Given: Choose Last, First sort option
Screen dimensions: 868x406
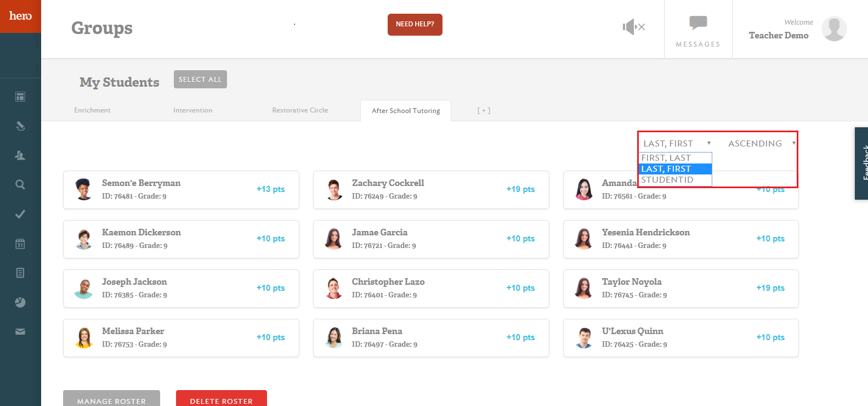Looking at the screenshot, I should pyautogui.click(x=676, y=169).
